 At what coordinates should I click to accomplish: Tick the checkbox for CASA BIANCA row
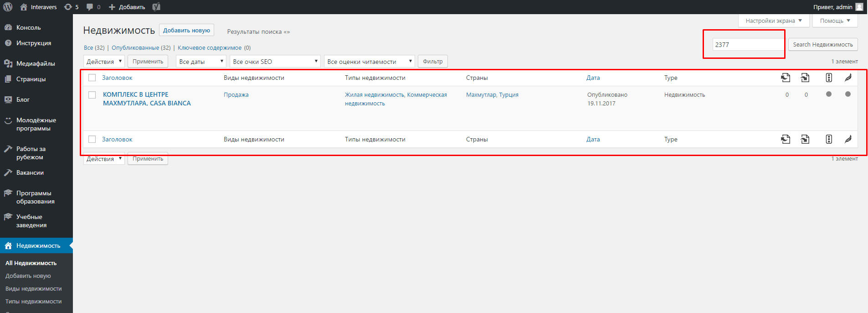[92, 95]
